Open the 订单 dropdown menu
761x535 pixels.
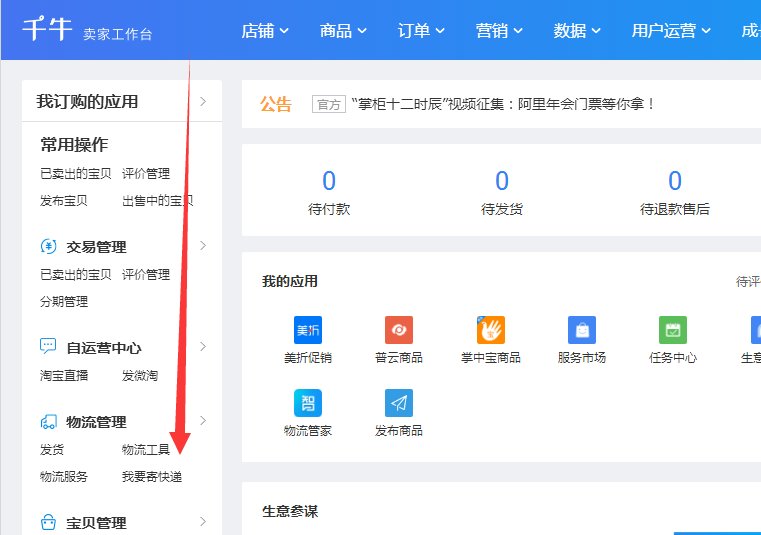click(x=421, y=31)
